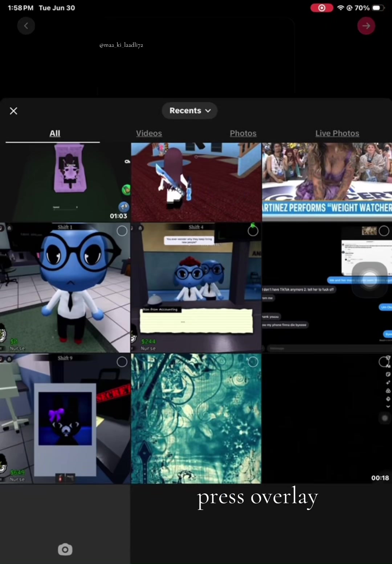Screen dimensions: 392x564
Task: Open the Recents album dropdown
Action: (189, 111)
